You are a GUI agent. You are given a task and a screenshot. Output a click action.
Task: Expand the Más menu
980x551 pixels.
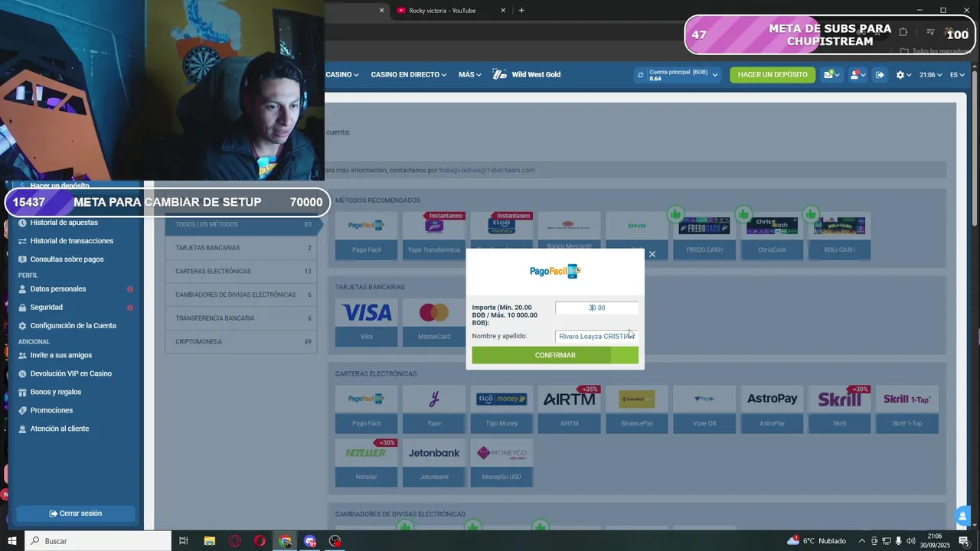coord(470,74)
